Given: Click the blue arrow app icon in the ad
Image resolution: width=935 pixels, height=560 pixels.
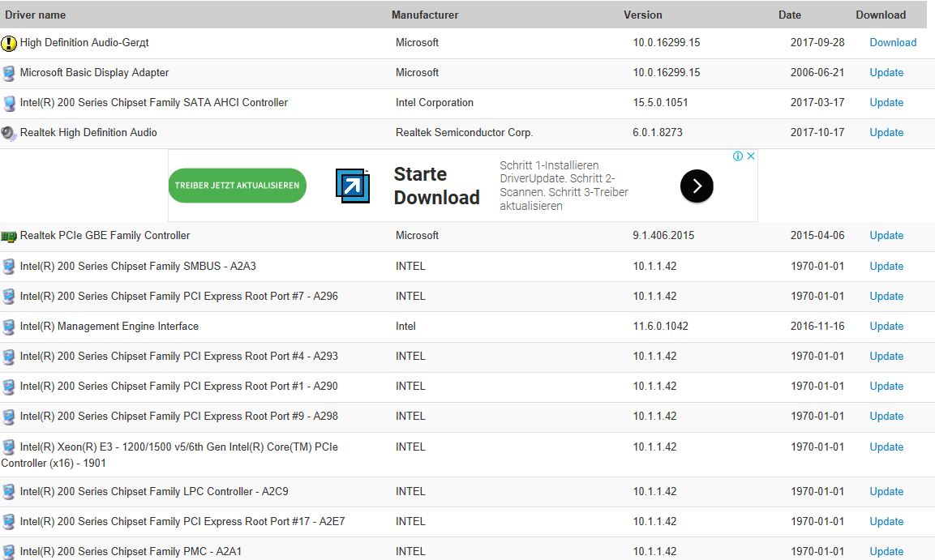Looking at the screenshot, I should (353, 186).
